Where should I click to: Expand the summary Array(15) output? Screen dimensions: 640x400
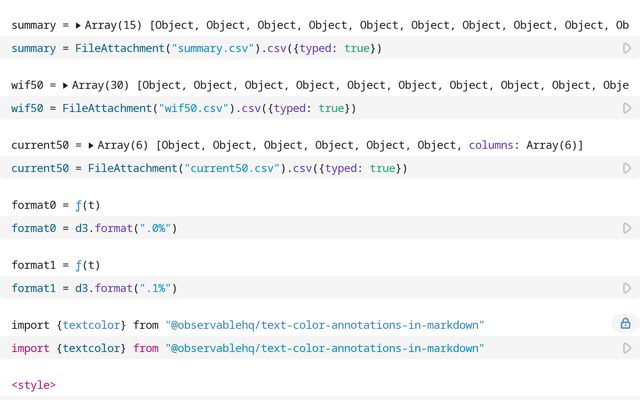[66, 25]
